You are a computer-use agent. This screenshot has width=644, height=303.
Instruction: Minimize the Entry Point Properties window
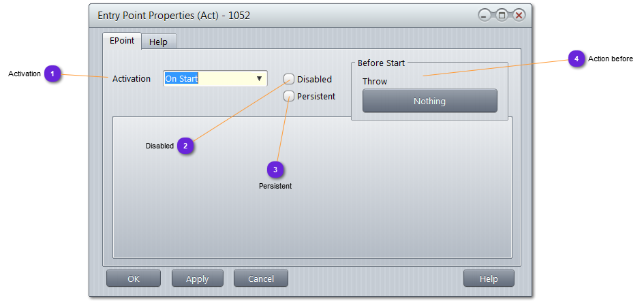pyautogui.click(x=484, y=15)
